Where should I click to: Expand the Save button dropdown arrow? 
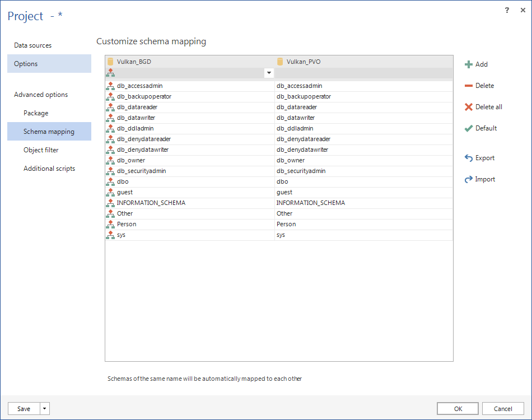(x=44, y=408)
